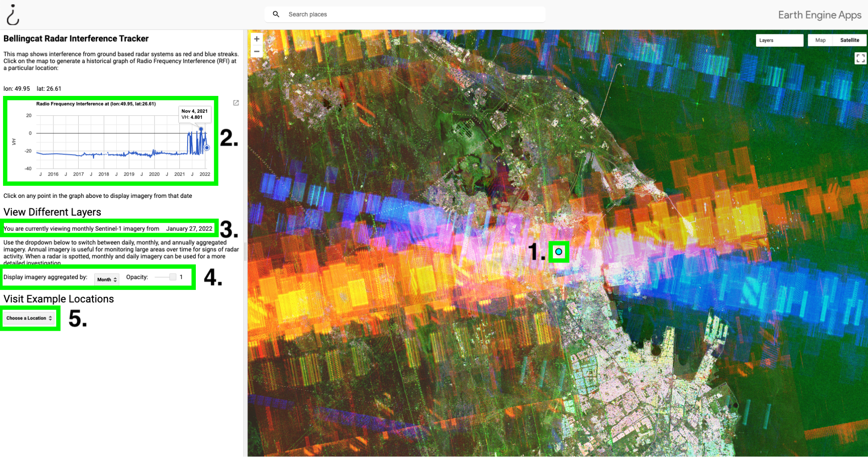Image resolution: width=868 pixels, height=457 pixels.
Task: Click the hook logo icon
Action: [x=13, y=15]
